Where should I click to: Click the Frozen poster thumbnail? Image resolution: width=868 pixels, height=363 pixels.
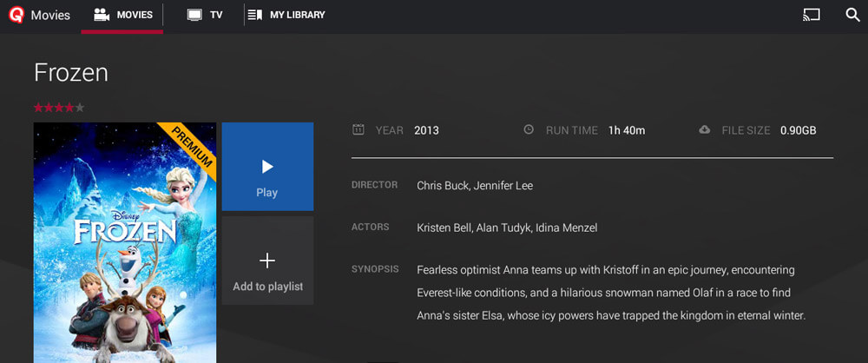124,243
